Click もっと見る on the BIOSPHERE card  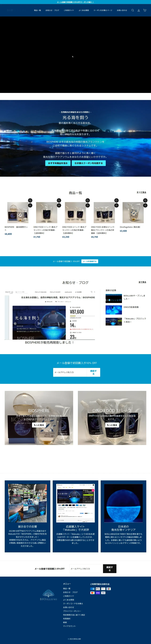pyautogui.click(x=39, y=425)
